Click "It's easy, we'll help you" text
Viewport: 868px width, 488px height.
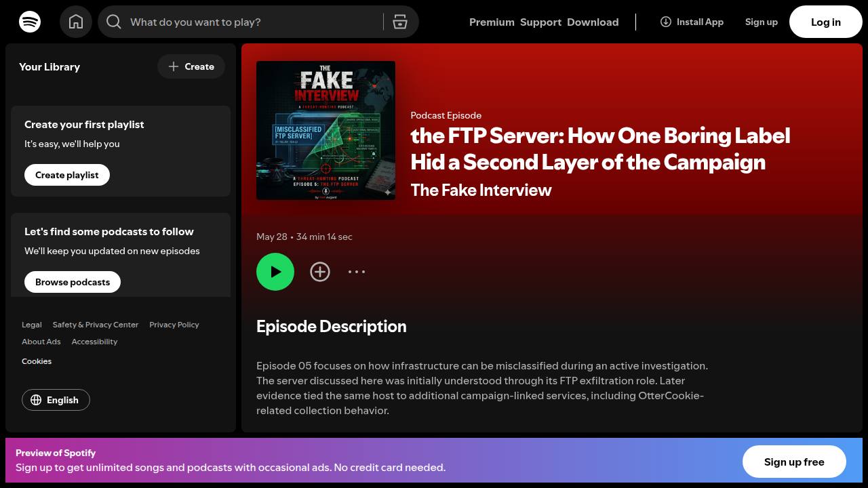point(72,144)
